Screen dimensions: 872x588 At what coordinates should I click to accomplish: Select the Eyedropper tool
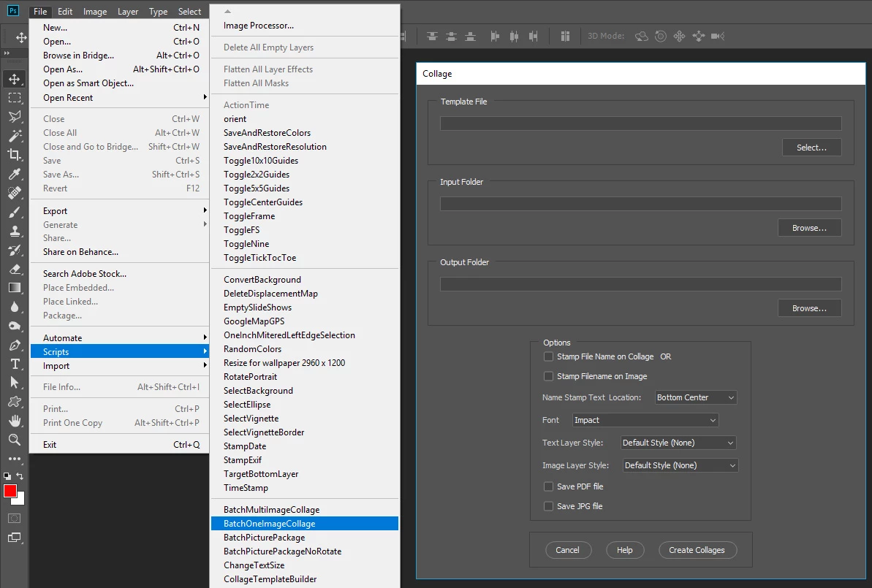click(15, 174)
